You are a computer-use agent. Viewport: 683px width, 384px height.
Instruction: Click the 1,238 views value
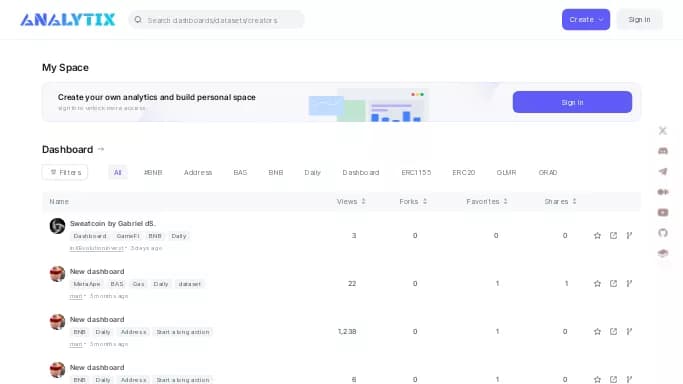click(x=347, y=331)
